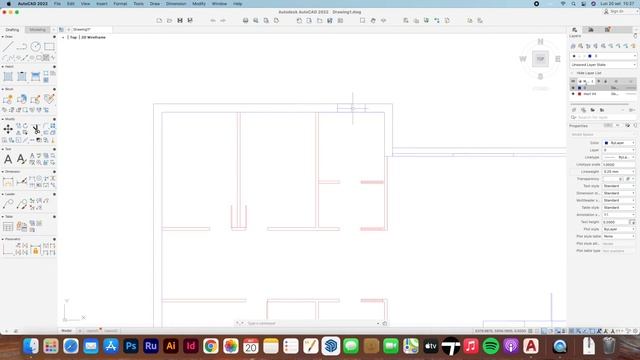
Task: Open Spotify from the Dock
Action: (491, 346)
